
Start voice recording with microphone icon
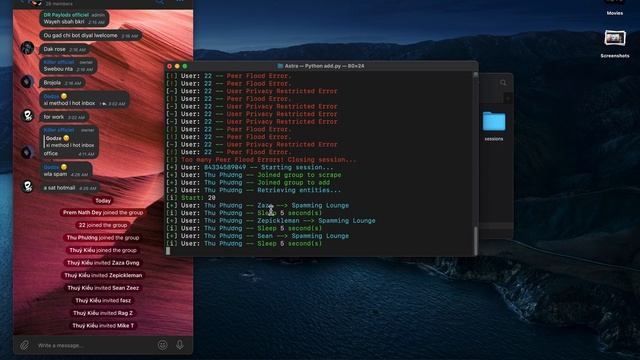click(180, 345)
